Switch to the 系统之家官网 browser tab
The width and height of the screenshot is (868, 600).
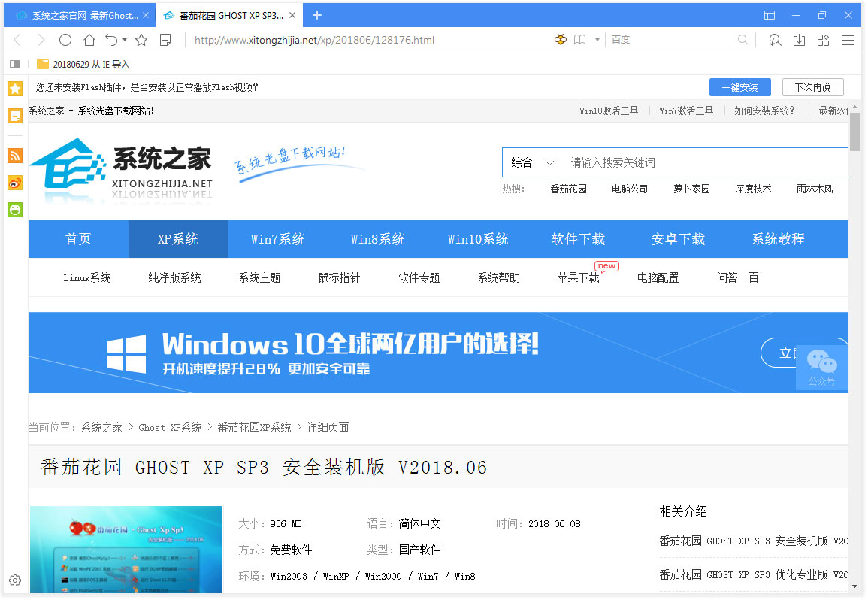[x=83, y=15]
